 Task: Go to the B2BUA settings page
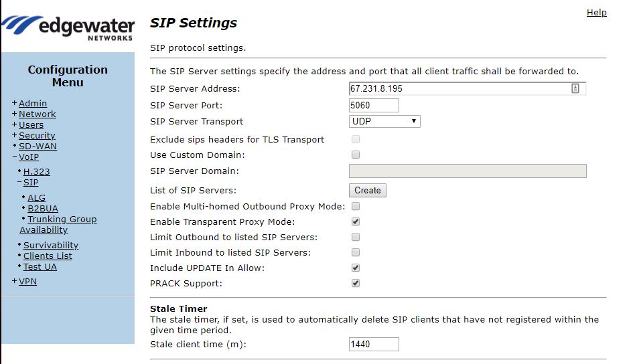(x=43, y=208)
